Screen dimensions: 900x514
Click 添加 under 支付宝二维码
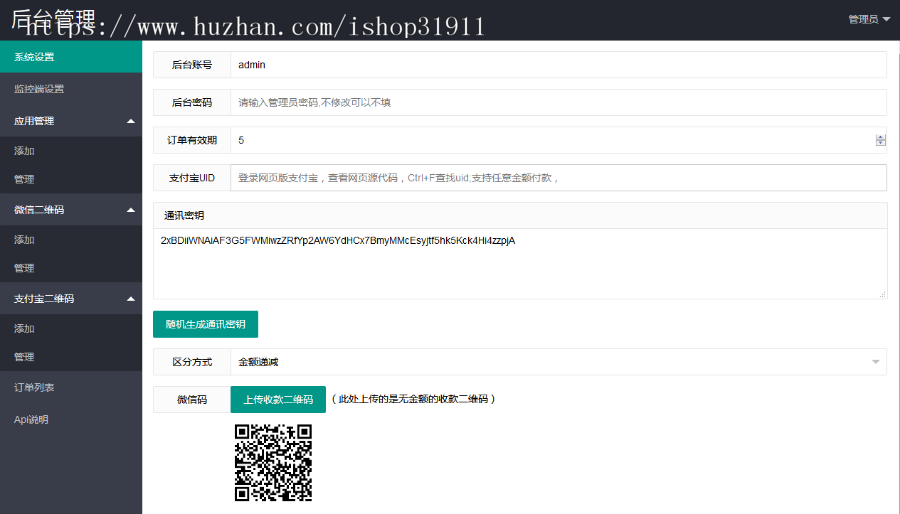tap(71, 329)
